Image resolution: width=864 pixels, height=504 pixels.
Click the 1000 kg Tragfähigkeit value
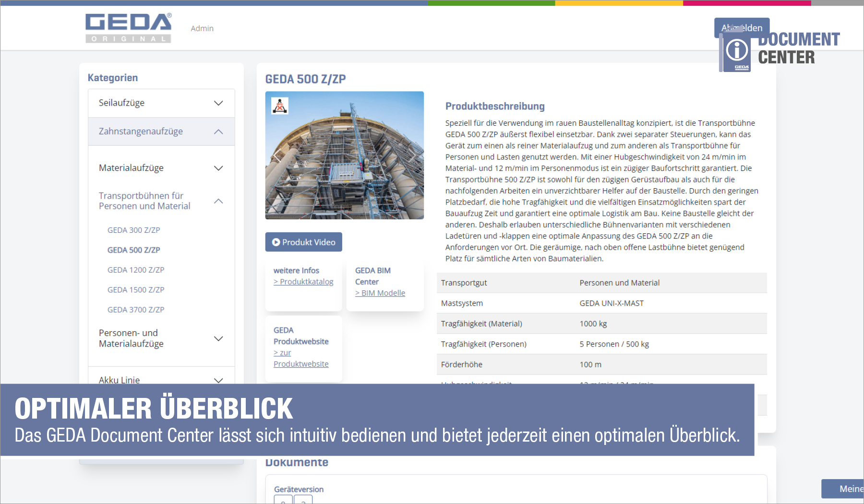tap(593, 324)
